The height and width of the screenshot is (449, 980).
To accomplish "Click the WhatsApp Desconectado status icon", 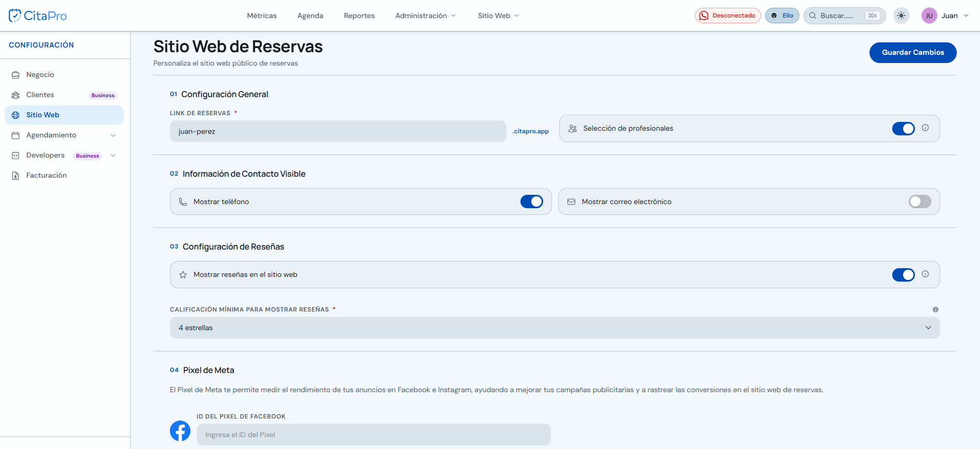I will tap(704, 16).
